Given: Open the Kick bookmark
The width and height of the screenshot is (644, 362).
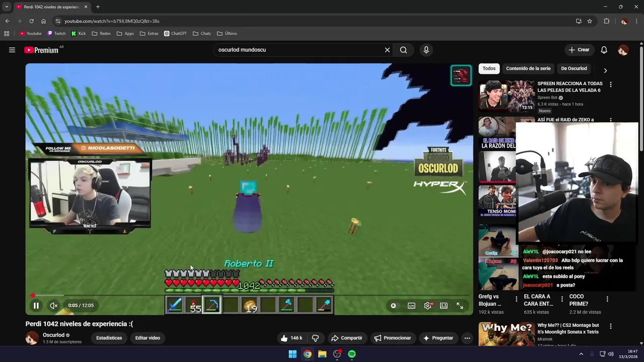Looking at the screenshot, I should [78, 34].
